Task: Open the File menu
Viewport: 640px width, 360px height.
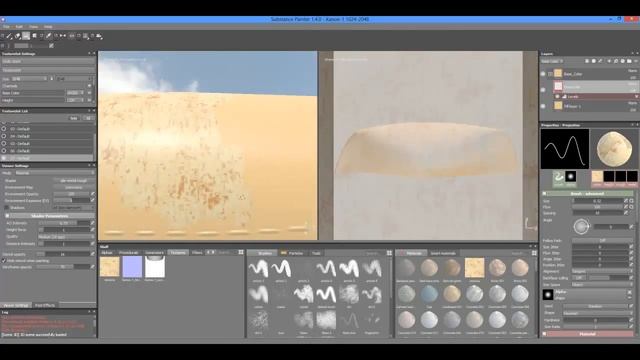Action: (6, 27)
